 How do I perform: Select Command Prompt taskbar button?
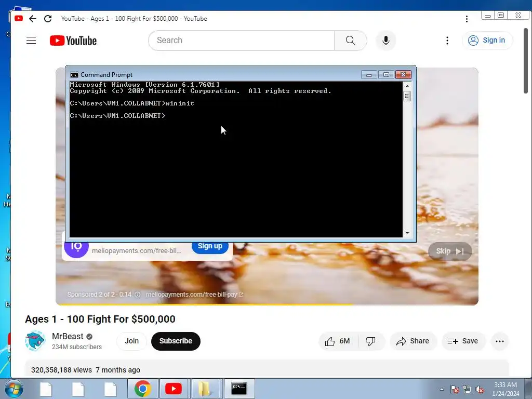coord(239,389)
